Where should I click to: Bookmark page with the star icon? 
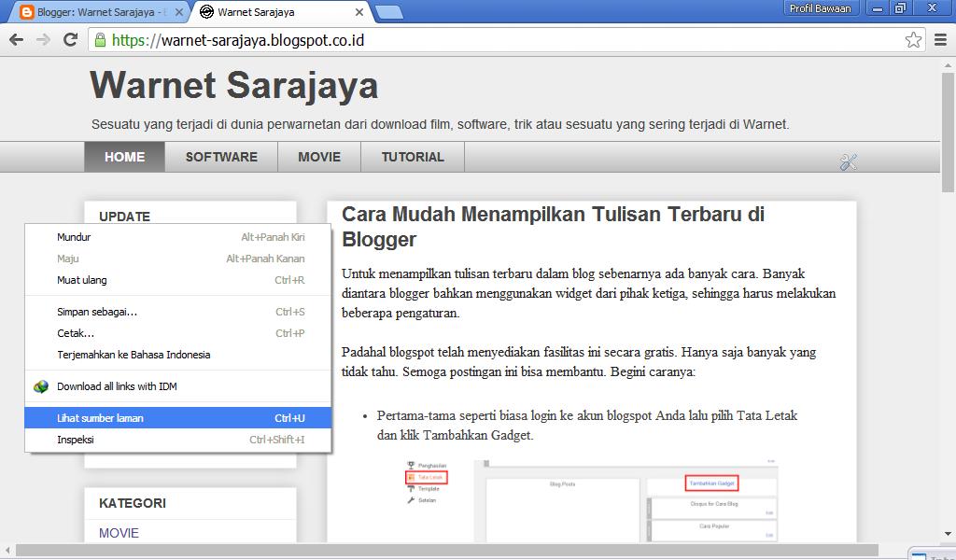[x=913, y=40]
